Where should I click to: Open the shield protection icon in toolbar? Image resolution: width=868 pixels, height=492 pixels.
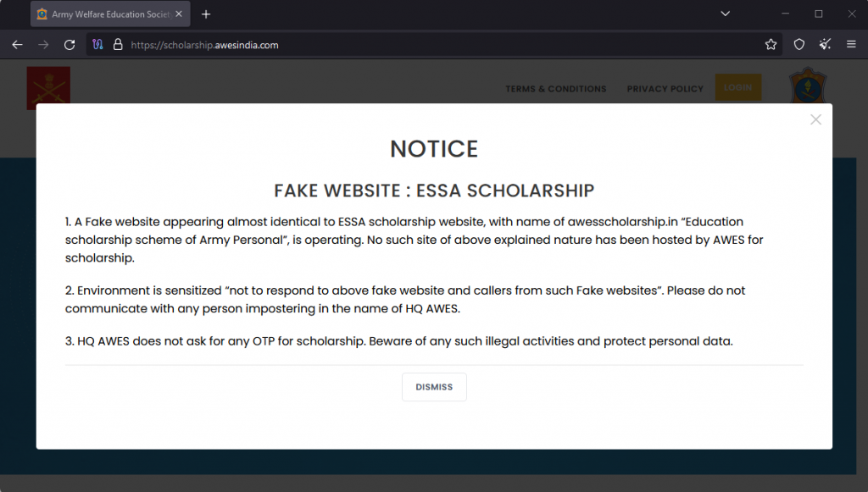[x=798, y=45]
